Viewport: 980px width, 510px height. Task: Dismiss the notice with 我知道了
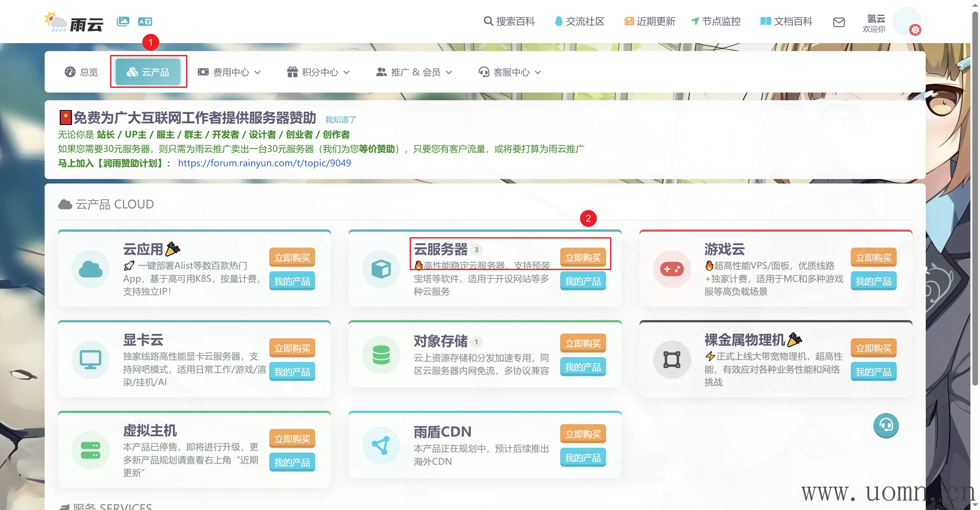[340, 120]
